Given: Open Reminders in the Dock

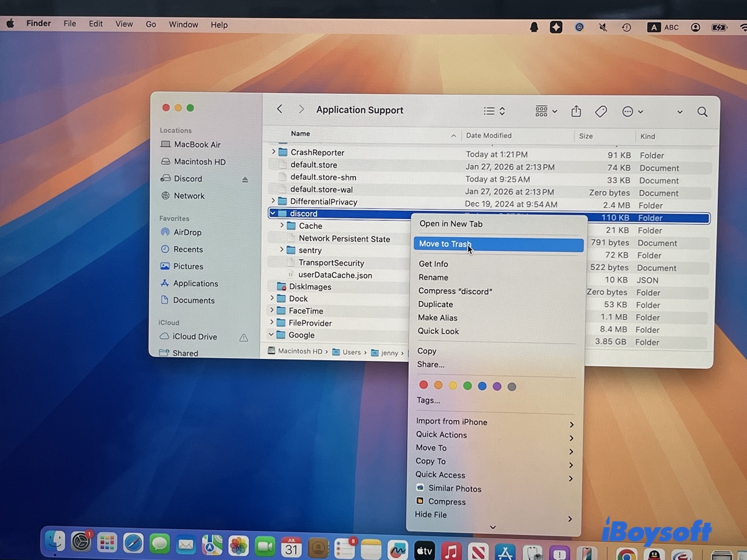Looking at the screenshot, I should click(344, 548).
